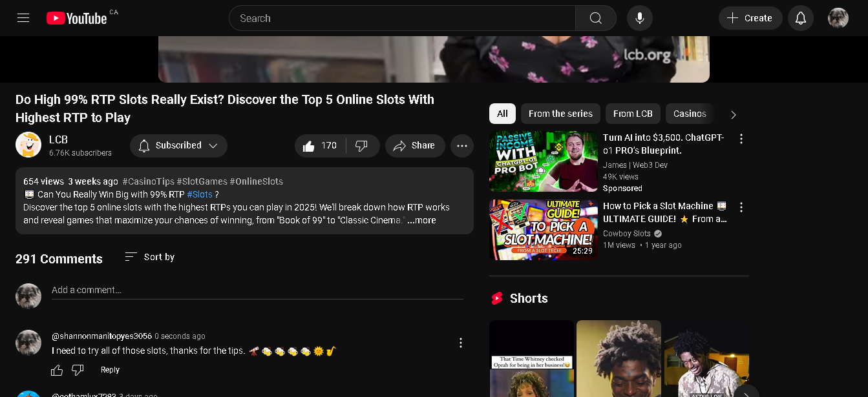The width and height of the screenshot is (868, 397).
Task: Open comment options three-dot menu
Action: tap(461, 343)
